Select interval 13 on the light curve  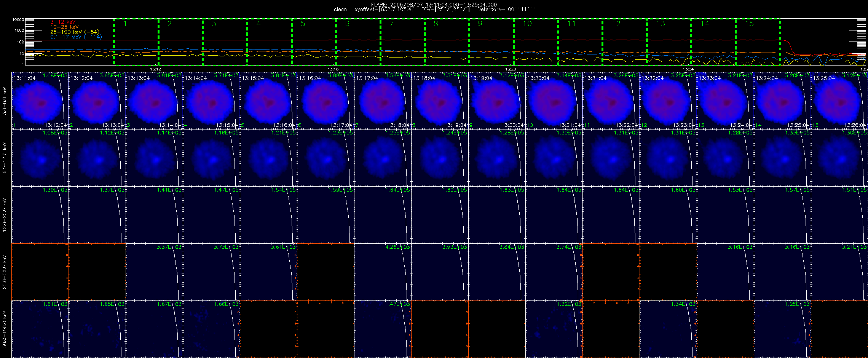(x=669, y=42)
